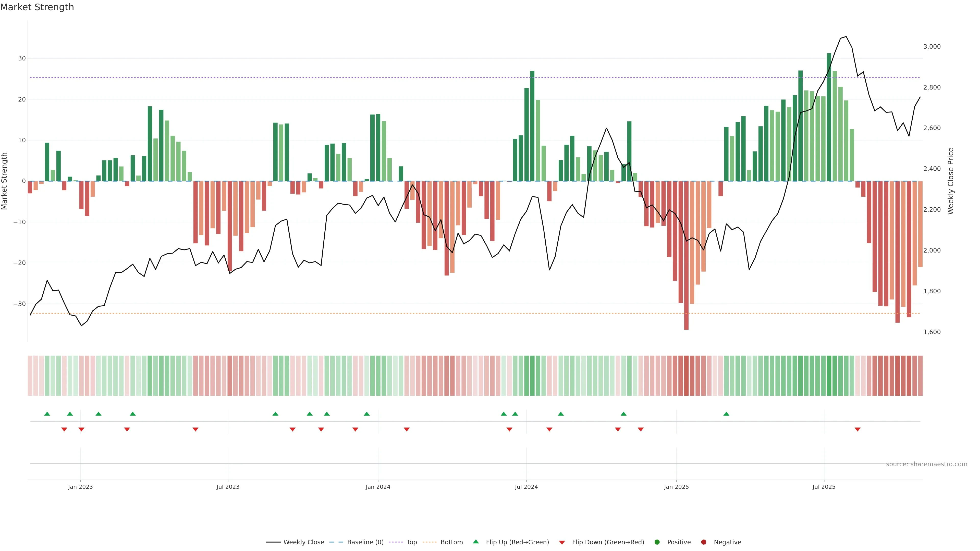Click green Positive circle legend icon
980x551 pixels.
[x=657, y=542]
